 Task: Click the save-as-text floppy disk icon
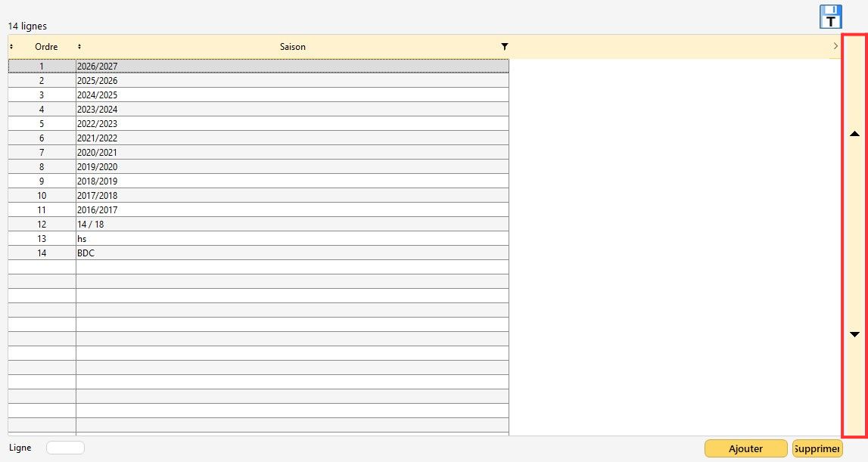[830, 17]
